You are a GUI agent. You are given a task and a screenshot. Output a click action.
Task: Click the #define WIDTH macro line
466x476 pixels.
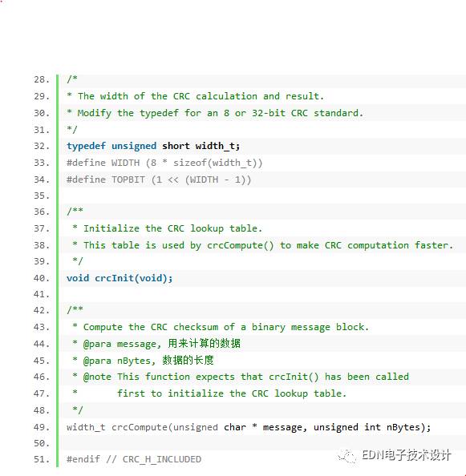(x=164, y=163)
